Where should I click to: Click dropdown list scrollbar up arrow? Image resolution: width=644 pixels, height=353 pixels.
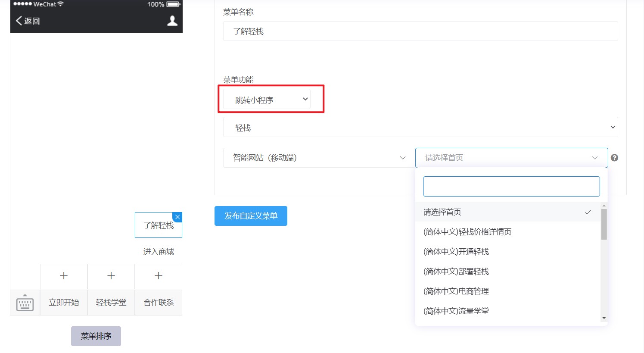tap(604, 206)
